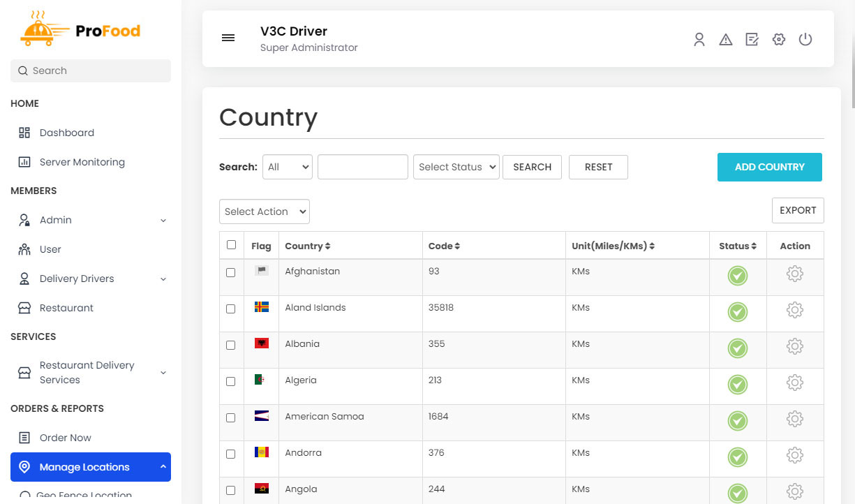The height and width of the screenshot is (504, 855).
Task: Click the Aland Islands flag icon
Action: [x=262, y=307]
